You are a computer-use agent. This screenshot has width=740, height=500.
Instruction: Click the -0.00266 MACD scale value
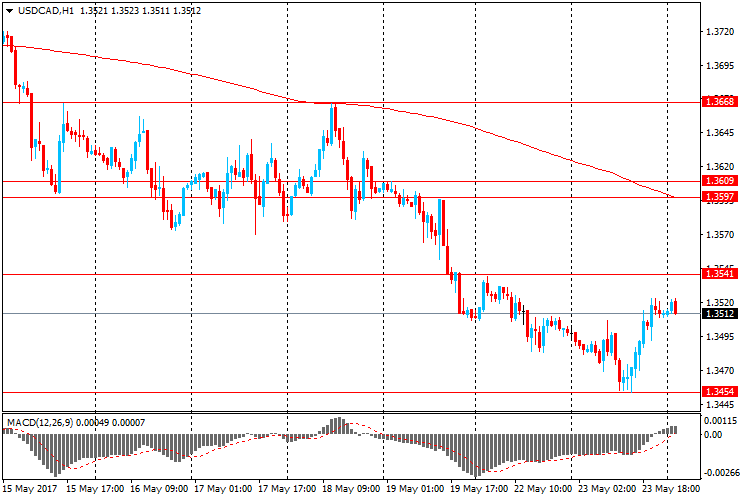pos(720,472)
